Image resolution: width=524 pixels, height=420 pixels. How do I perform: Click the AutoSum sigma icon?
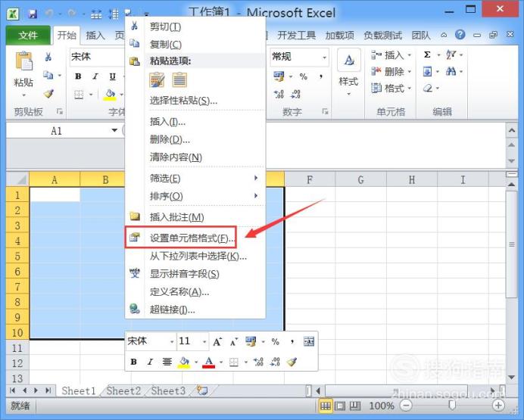(427, 54)
